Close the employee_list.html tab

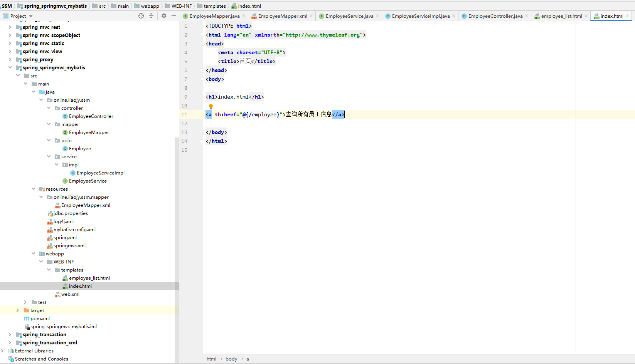point(586,16)
